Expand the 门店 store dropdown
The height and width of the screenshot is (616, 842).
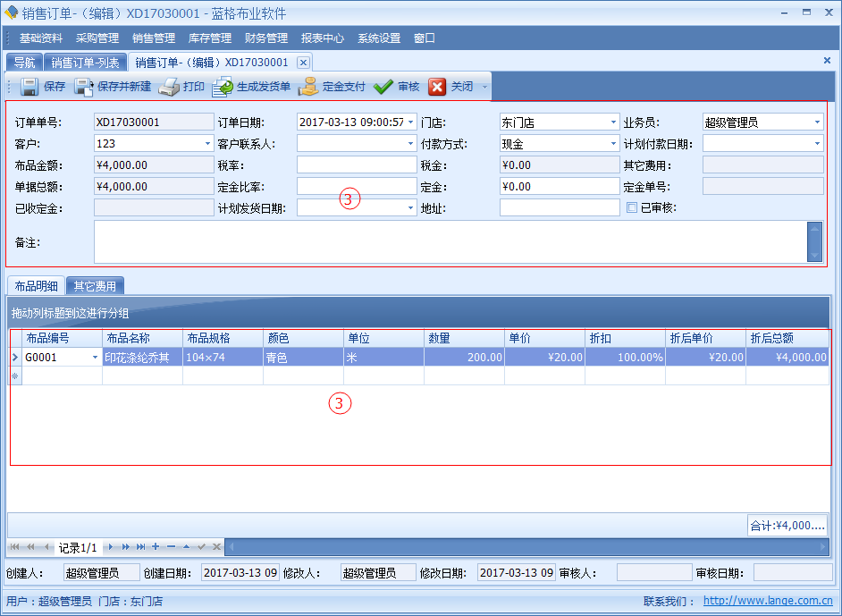pos(613,122)
